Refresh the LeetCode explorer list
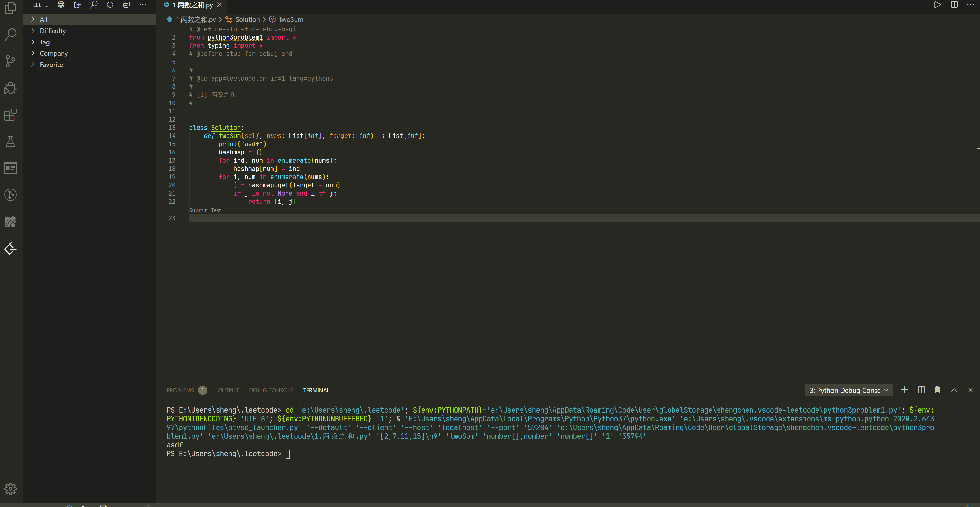 pos(110,5)
